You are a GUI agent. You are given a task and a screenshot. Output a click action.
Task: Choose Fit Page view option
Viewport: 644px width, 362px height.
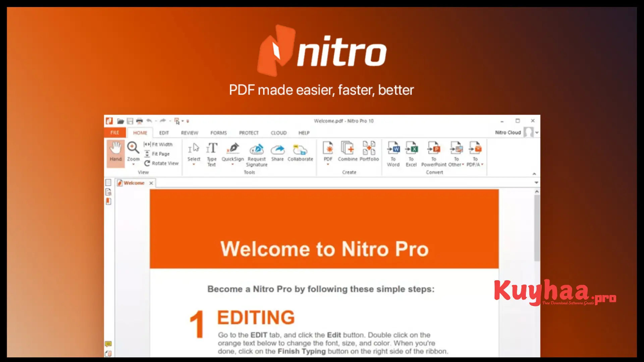pos(157,154)
